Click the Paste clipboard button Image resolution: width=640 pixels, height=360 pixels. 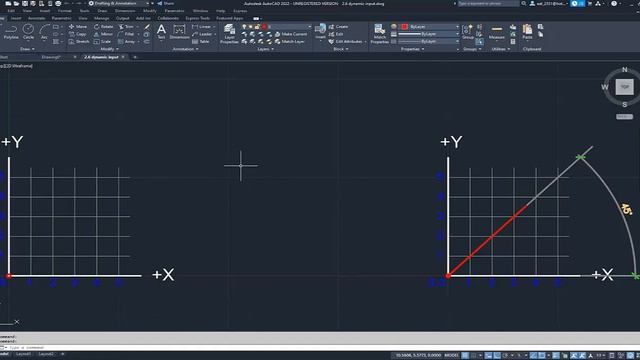[x=527, y=32]
